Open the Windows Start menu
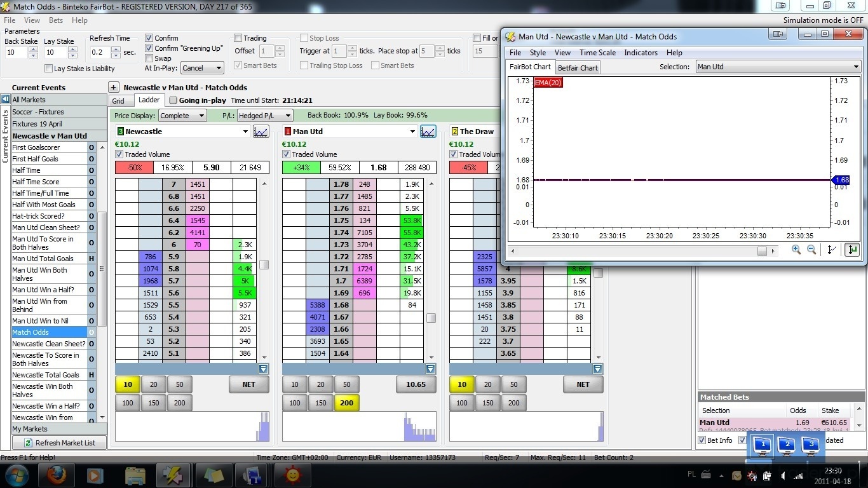 coord(17,475)
